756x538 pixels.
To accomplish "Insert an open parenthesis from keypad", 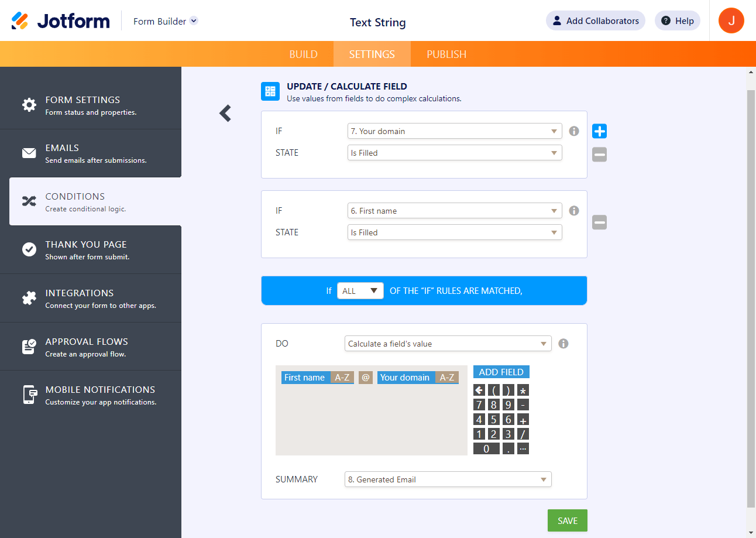I will (x=494, y=390).
